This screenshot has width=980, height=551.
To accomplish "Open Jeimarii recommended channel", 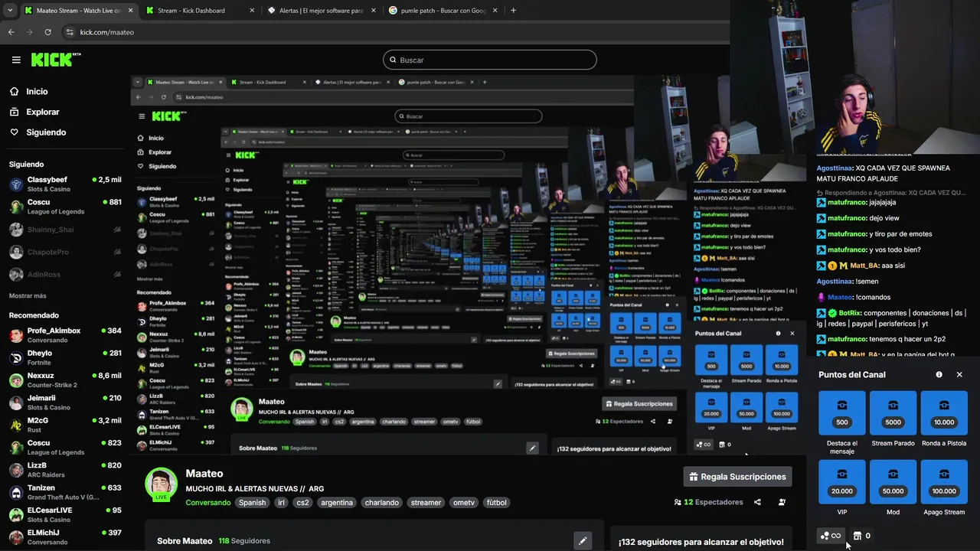I will coord(65,403).
